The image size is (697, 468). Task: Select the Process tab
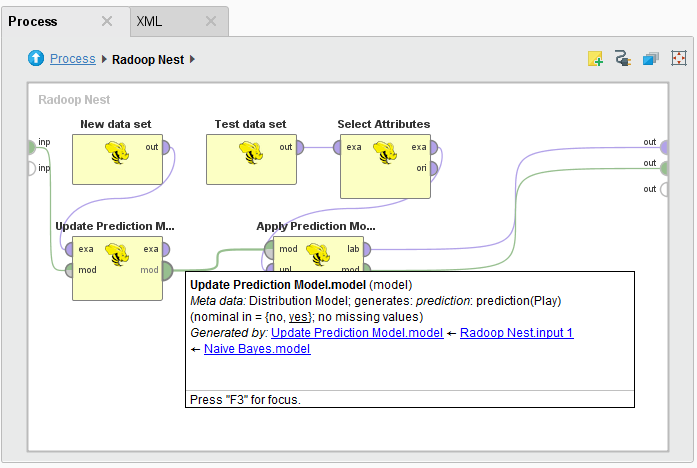pos(33,21)
